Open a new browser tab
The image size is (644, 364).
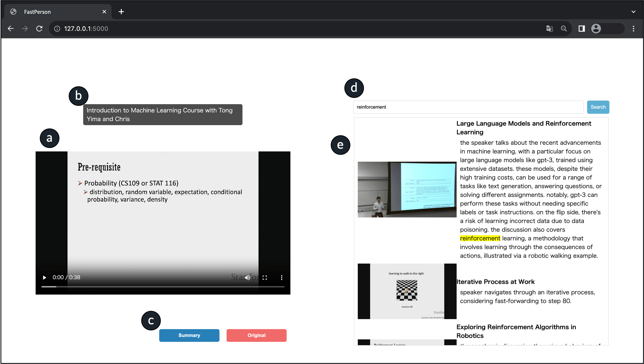coord(121,12)
